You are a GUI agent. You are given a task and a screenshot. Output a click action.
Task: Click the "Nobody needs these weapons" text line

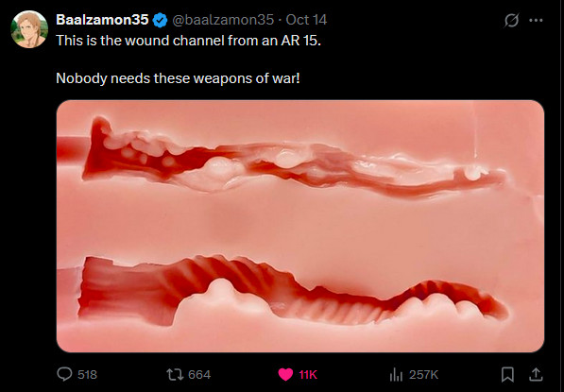(x=178, y=78)
